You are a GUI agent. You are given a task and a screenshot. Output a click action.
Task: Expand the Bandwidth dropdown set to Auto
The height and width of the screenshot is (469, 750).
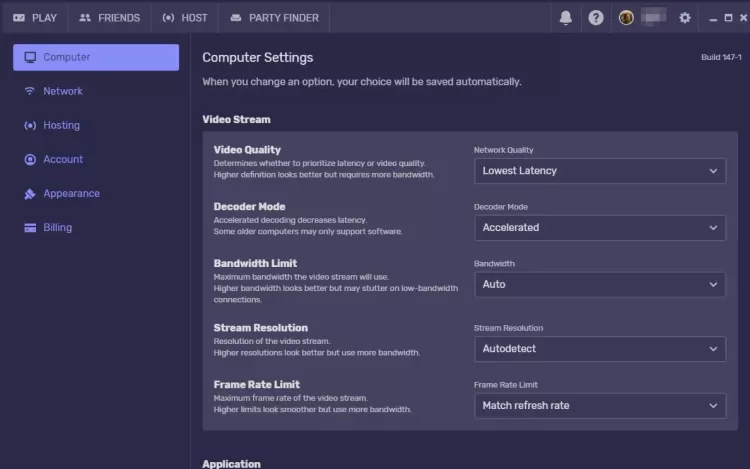click(x=599, y=285)
